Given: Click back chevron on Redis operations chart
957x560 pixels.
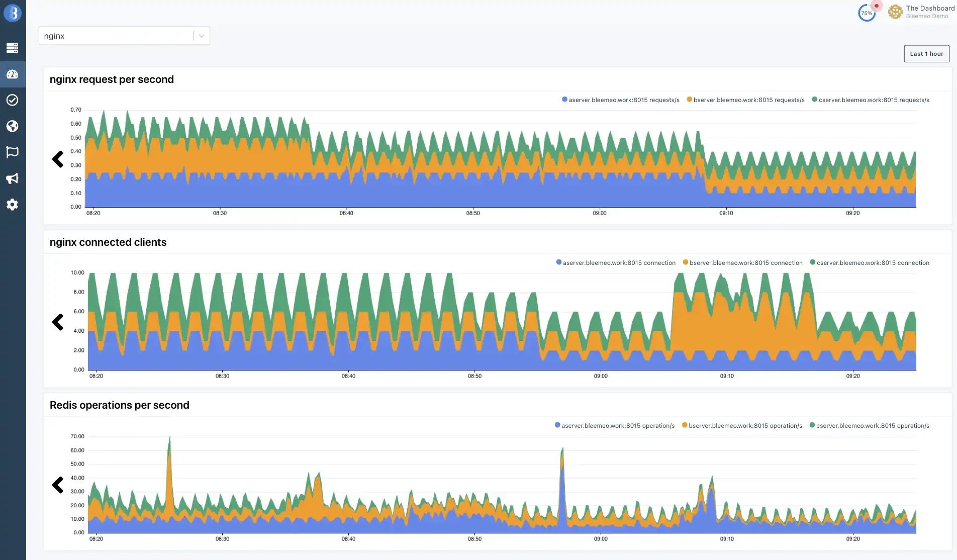Looking at the screenshot, I should 58,485.
